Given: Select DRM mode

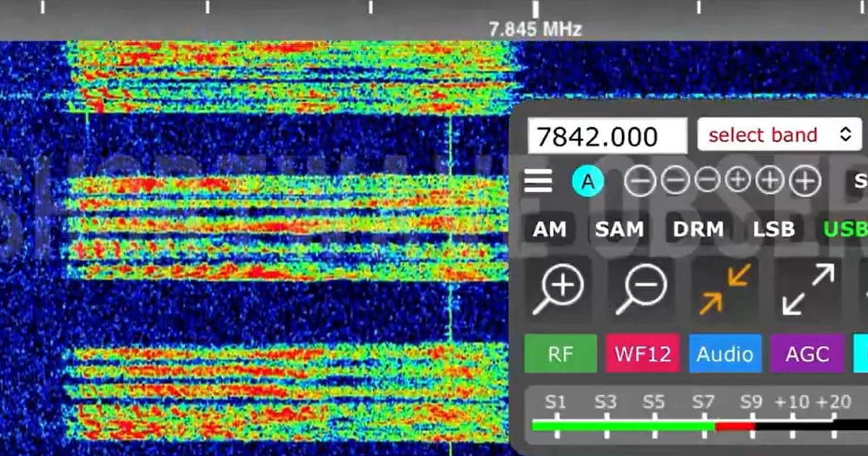Looking at the screenshot, I should (697, 229).
